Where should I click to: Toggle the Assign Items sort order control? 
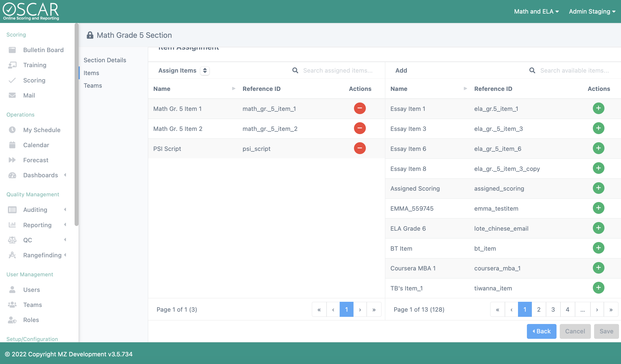tap(205, 71)
